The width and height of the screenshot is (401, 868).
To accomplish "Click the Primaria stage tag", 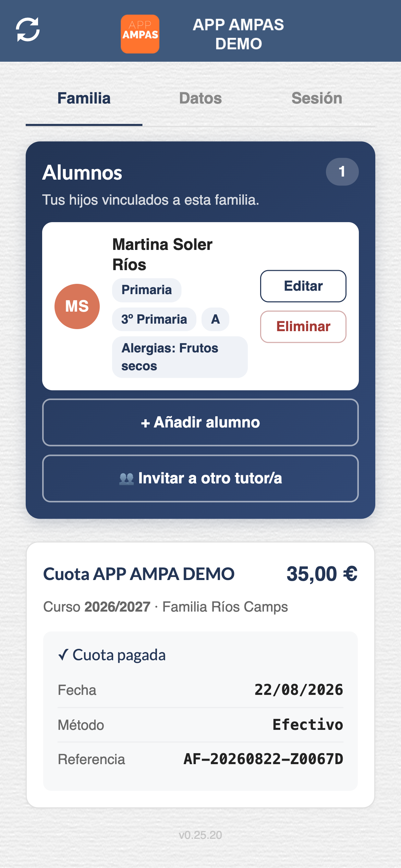I will pos(147,290).
